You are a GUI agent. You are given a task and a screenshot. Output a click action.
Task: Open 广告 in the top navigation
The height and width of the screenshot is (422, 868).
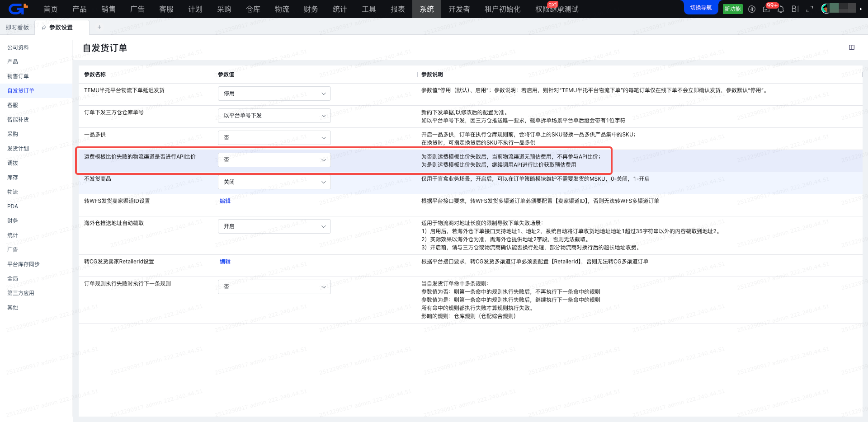coord(137,9)
